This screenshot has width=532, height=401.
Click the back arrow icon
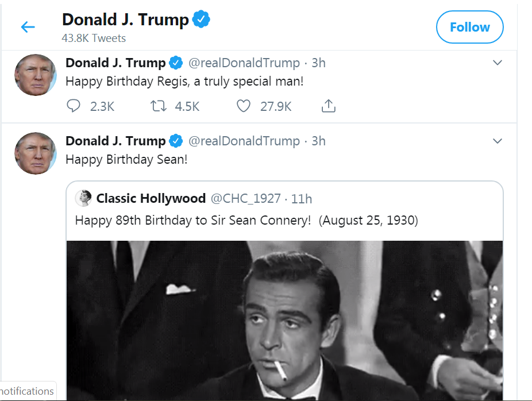tap(28, 27)
